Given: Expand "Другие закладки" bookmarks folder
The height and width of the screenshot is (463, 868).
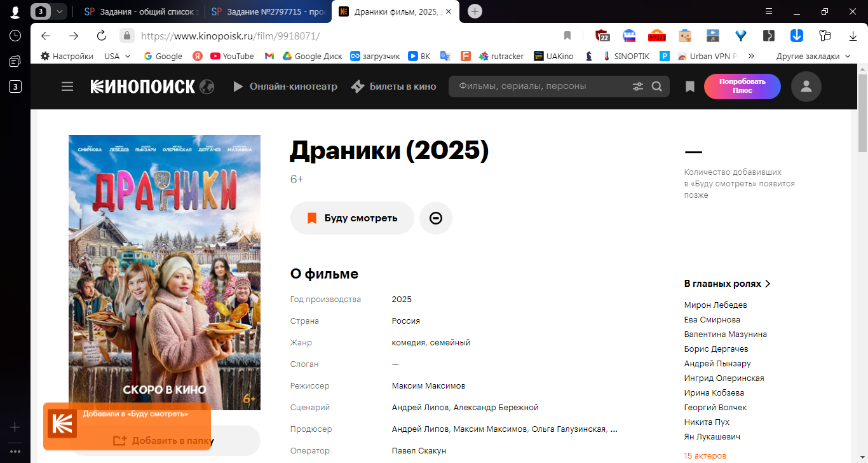Looking at the screenshot, I should (x=813, y=56).
